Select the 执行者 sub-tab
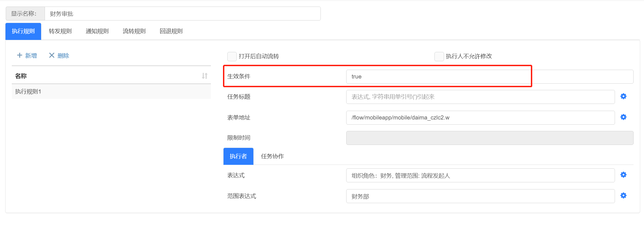 (238, 156)
